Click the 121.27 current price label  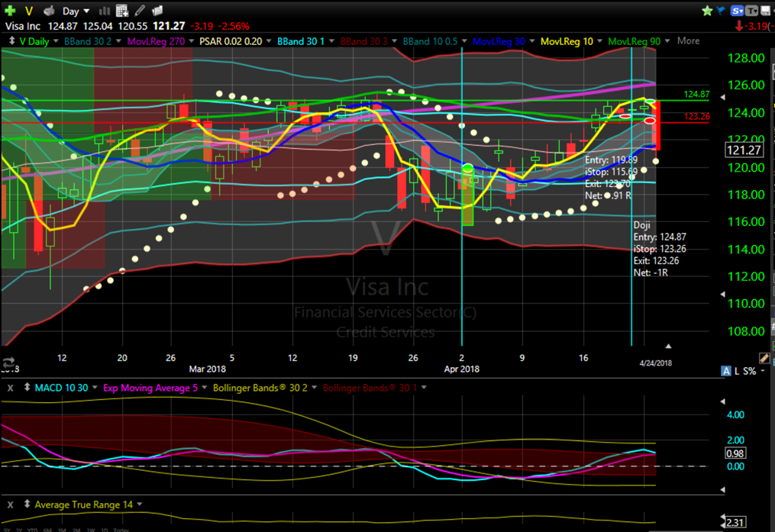pos(744,150)
